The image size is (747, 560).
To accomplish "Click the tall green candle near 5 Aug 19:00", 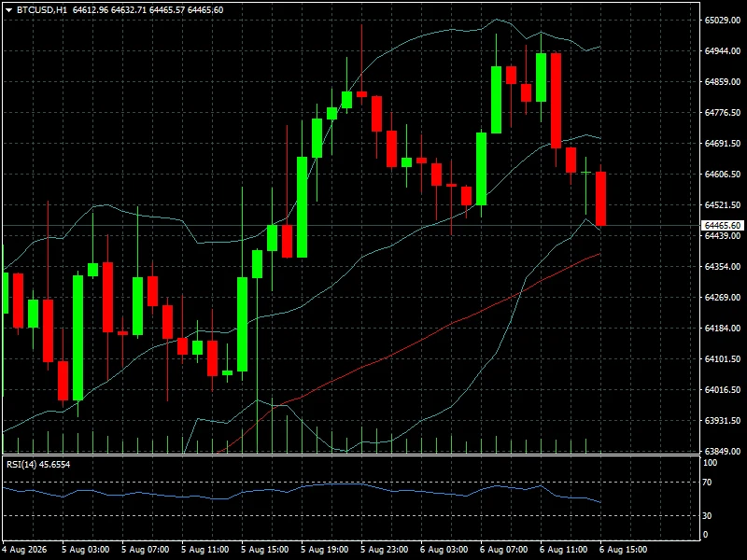I will point(302,207).
